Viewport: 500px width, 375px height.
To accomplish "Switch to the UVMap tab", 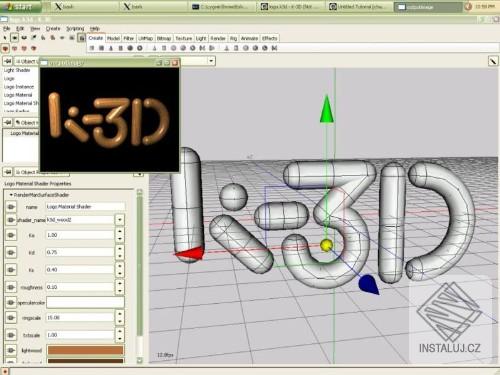I will [145, 38].
